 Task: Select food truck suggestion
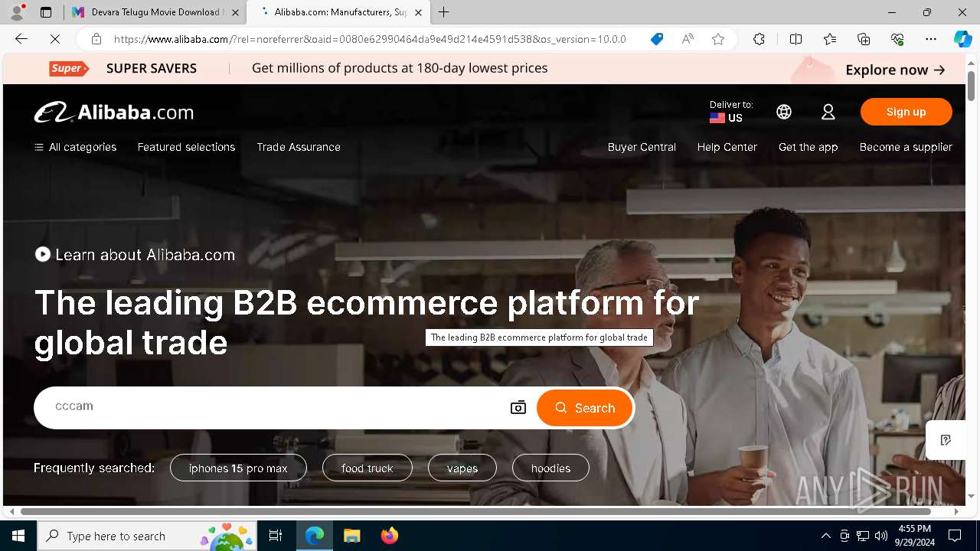[x=367, y=468]
